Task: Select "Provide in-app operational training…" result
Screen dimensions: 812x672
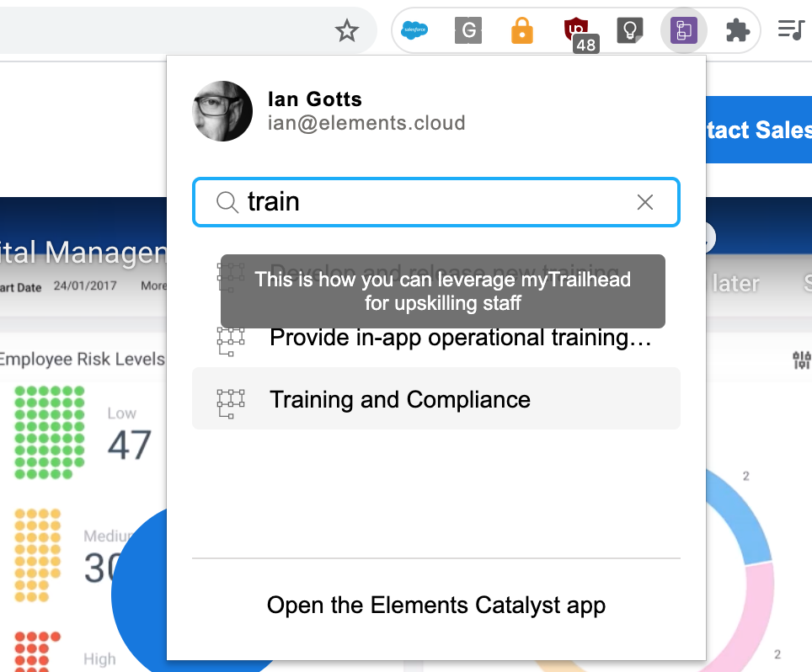Action: point(459,338)
